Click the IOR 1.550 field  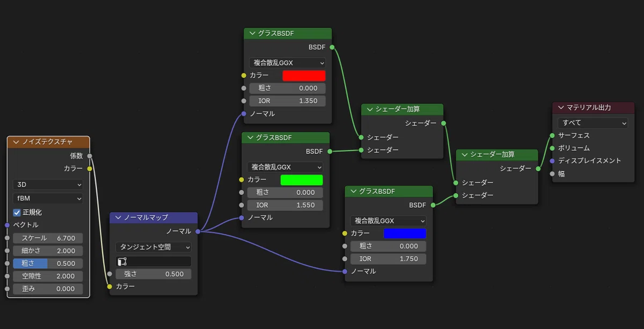click(285, 205)
